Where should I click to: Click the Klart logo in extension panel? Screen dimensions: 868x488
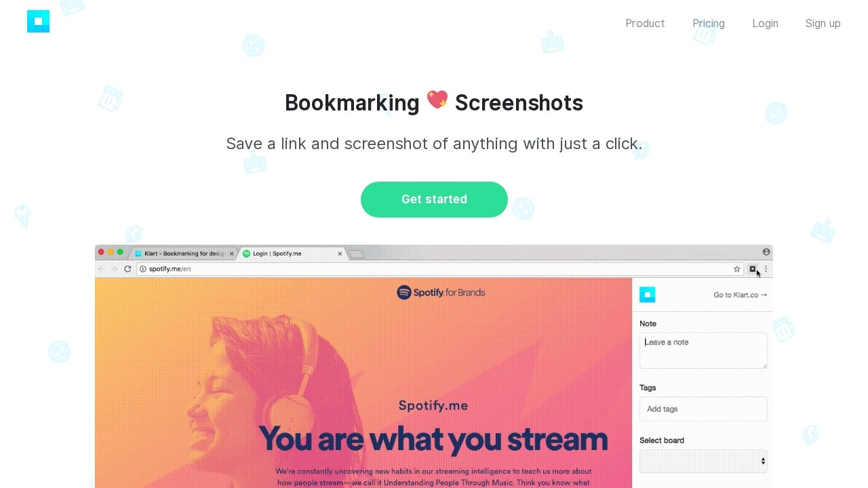[648, 295]
